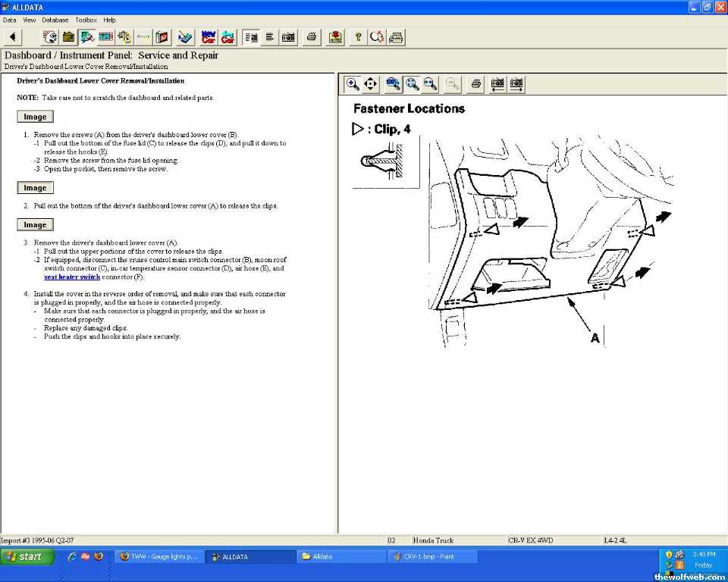Activate the four-arrow pan tool
Image resolution: width=728 pixels, height=582 pixels.
(371, 84)
